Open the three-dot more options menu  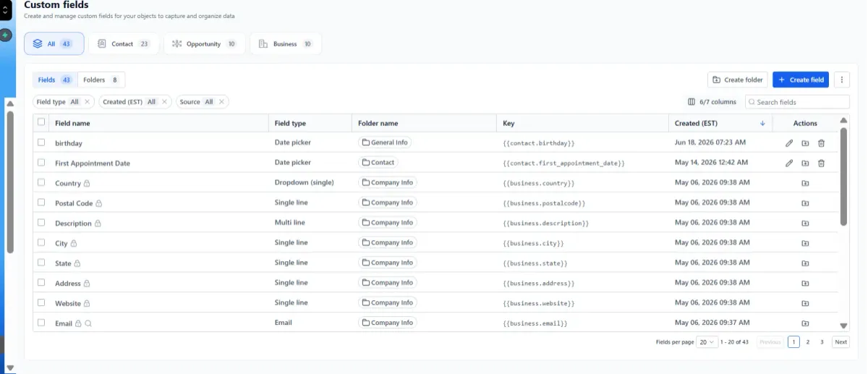pyautogui.click(x=841, y=80)
